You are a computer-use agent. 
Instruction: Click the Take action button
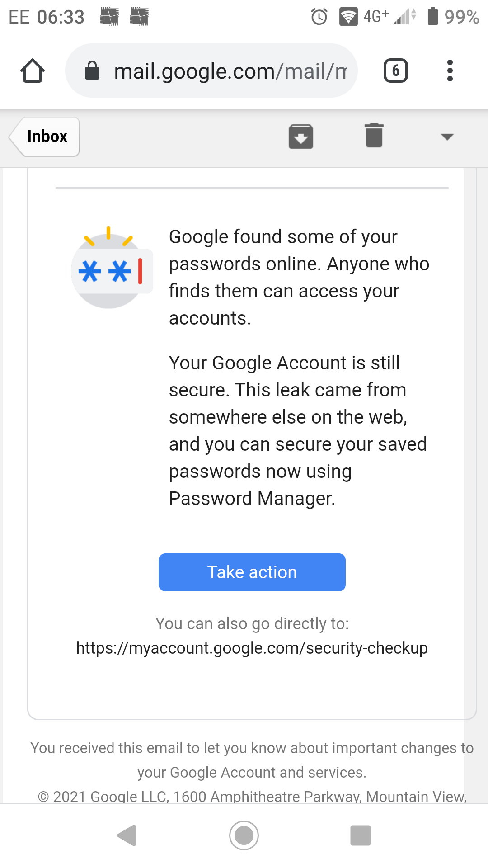coord(252,572)
